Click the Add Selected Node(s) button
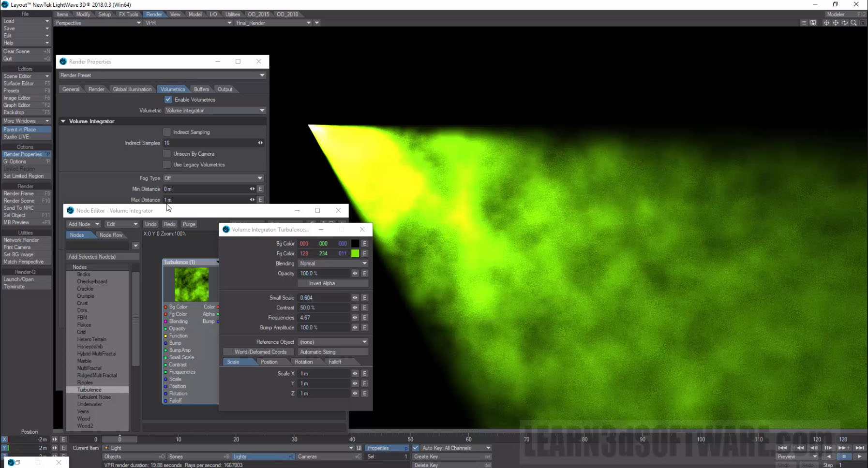868x468 pixels. (103, 257)
